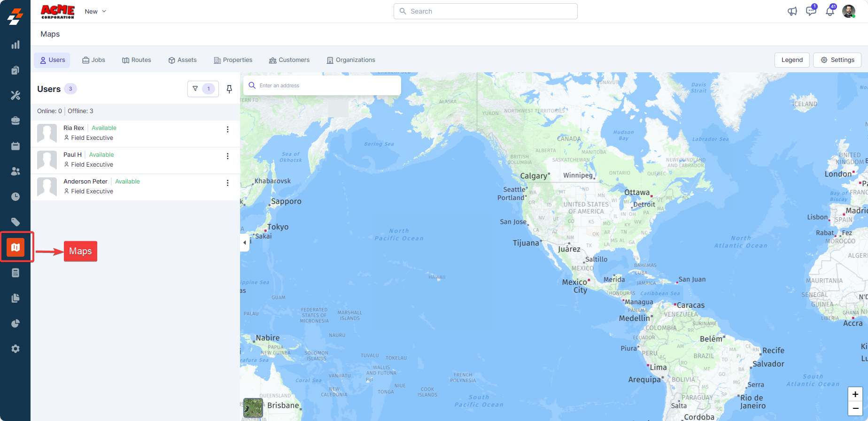The height and width of the screenshot is (421, 868).
Task: Zoom out the map with minus
Action: (855, 408)
